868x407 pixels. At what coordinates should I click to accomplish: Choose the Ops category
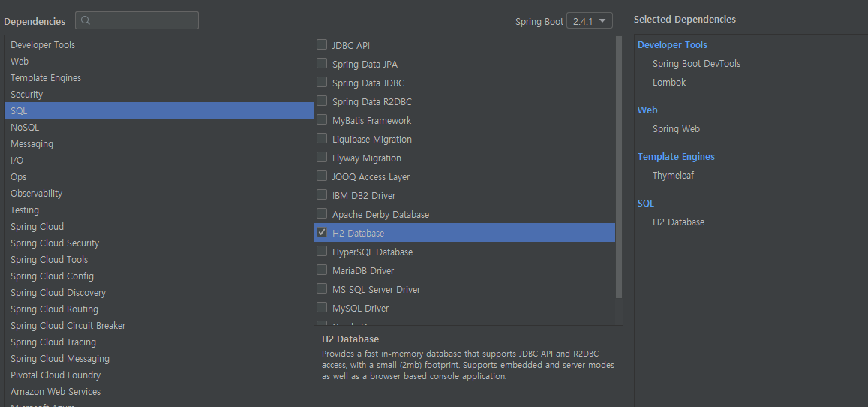pos(159,176)
